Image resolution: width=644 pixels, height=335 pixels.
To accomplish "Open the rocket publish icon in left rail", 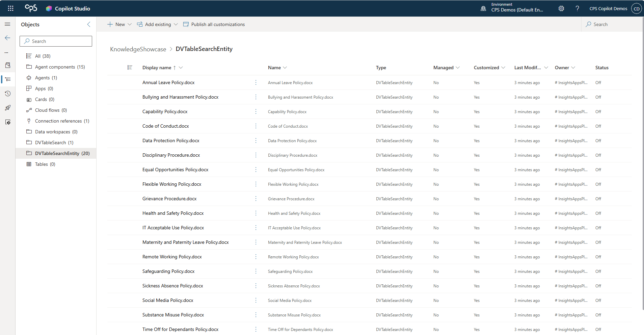I will [x=8, y=108].
